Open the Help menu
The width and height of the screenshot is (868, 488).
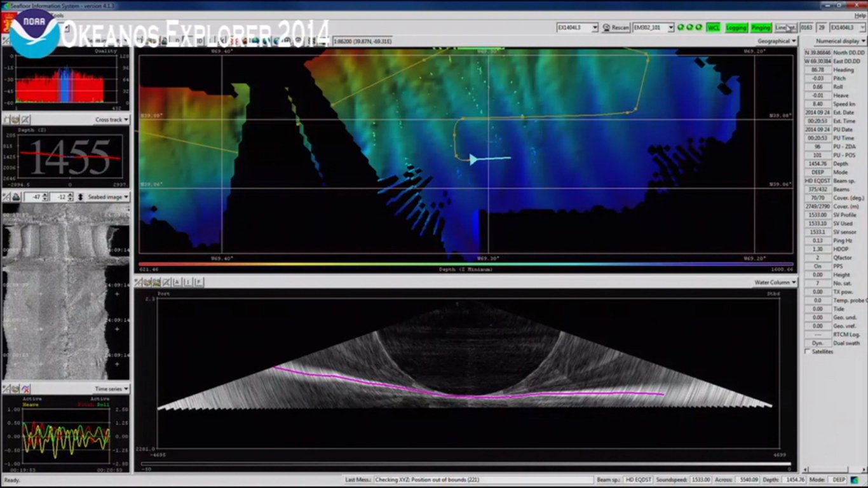click(860, 15)
